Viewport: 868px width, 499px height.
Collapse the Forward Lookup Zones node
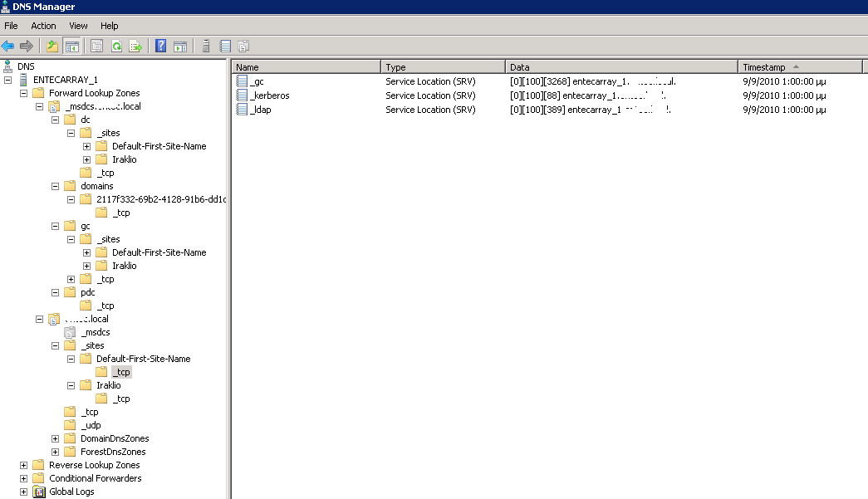pos(24,93)
